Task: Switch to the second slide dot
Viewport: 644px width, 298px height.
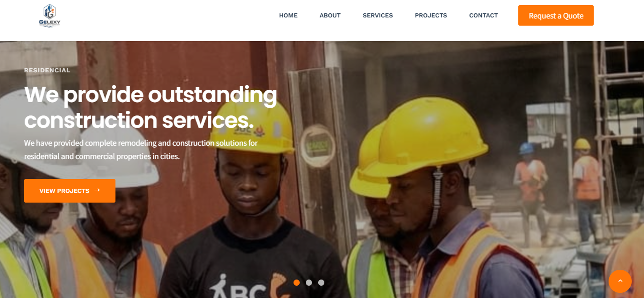Action: point(309,283)
